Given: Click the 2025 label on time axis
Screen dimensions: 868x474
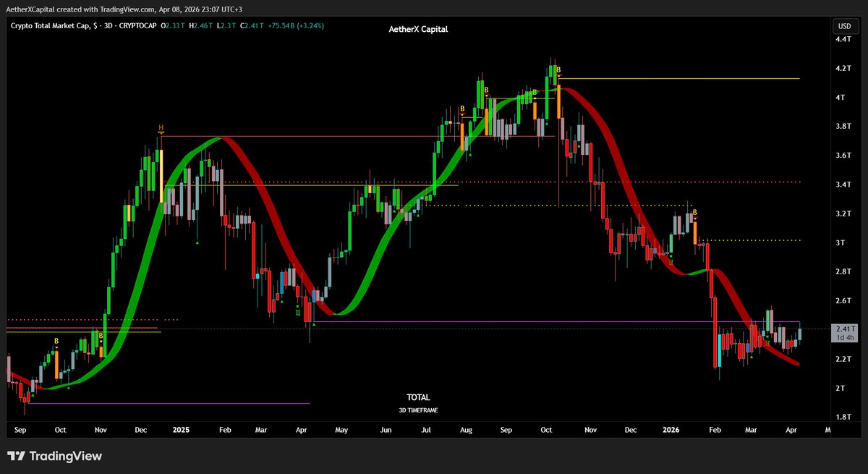Looking at the screenshot, I should click(181, 430).
